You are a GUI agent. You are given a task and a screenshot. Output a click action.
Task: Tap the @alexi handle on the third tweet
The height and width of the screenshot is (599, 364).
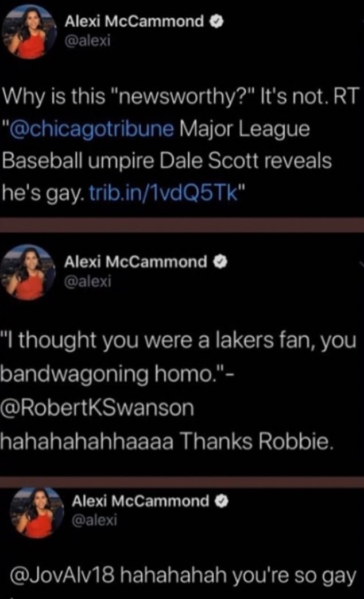94,520
